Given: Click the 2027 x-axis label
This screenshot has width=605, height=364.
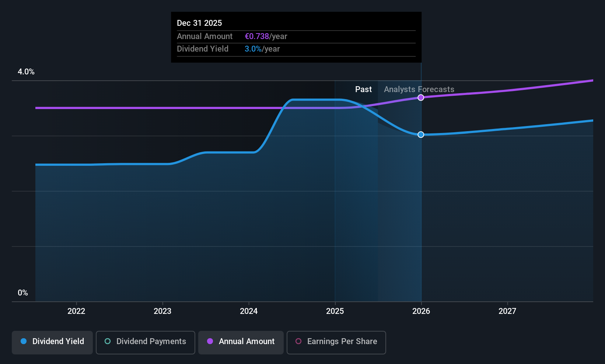Looking at the screenshot, I should [x=507, y=311].
